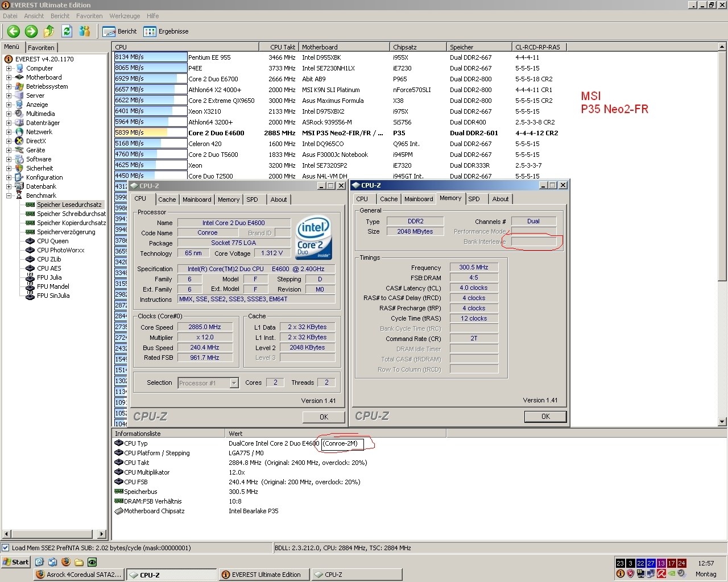The image size is (728, 582).
Task: Open the Cache tab in CPU-Z CPU window
Action: [x=167, y=199]
